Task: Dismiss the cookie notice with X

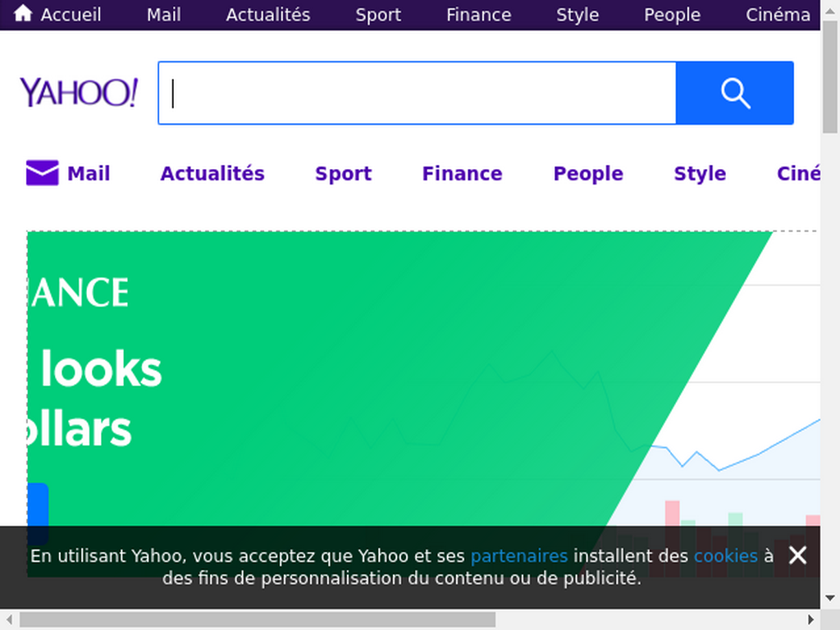Action: (797, 555)
